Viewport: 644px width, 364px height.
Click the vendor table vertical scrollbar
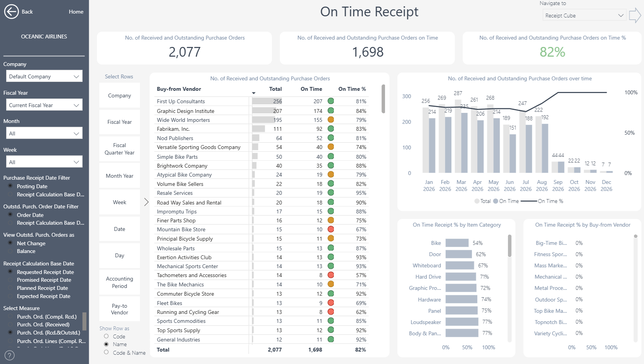[383, 99]
